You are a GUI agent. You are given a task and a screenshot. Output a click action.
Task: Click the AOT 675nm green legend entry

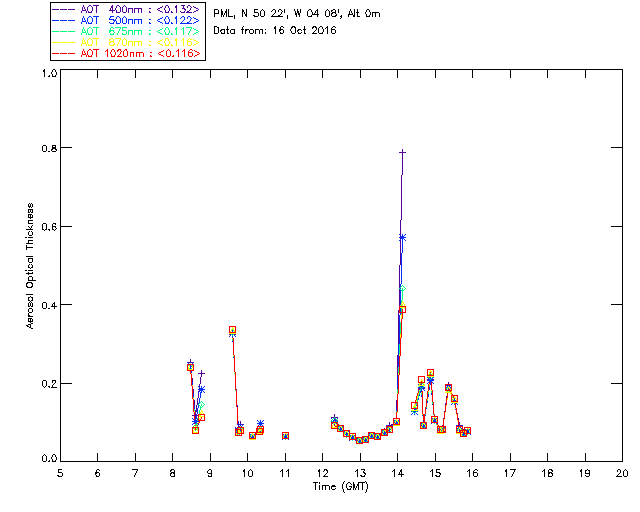pyautogui.click(x=127, y=31)
